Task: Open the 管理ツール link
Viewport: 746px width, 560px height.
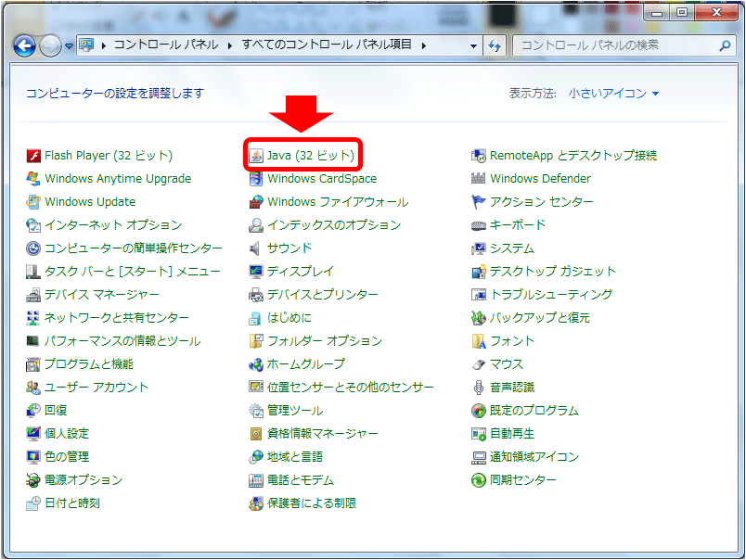Action: 295,411
